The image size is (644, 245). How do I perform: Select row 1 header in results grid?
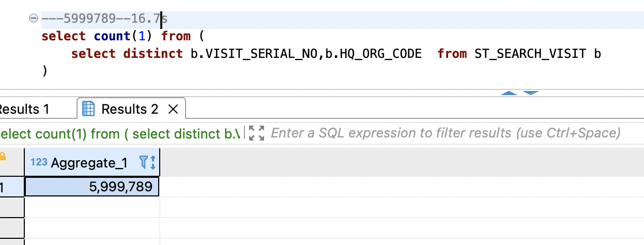10,187
